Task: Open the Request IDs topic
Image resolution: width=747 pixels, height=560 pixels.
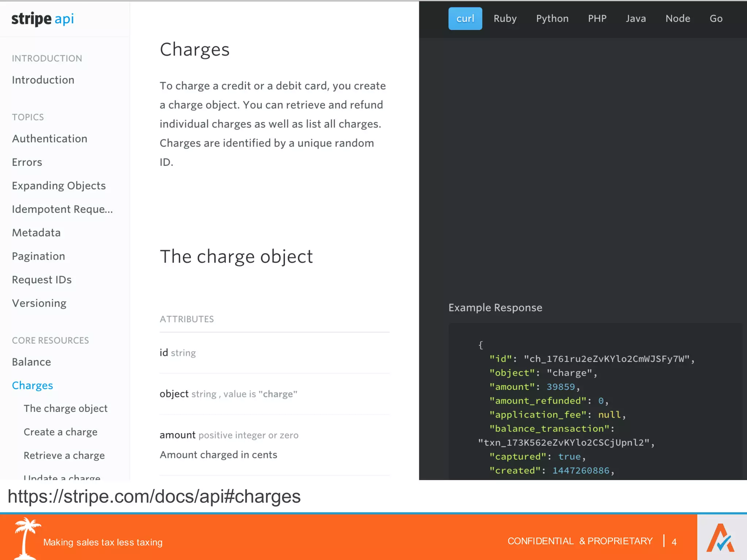Action: pos(42,280)
